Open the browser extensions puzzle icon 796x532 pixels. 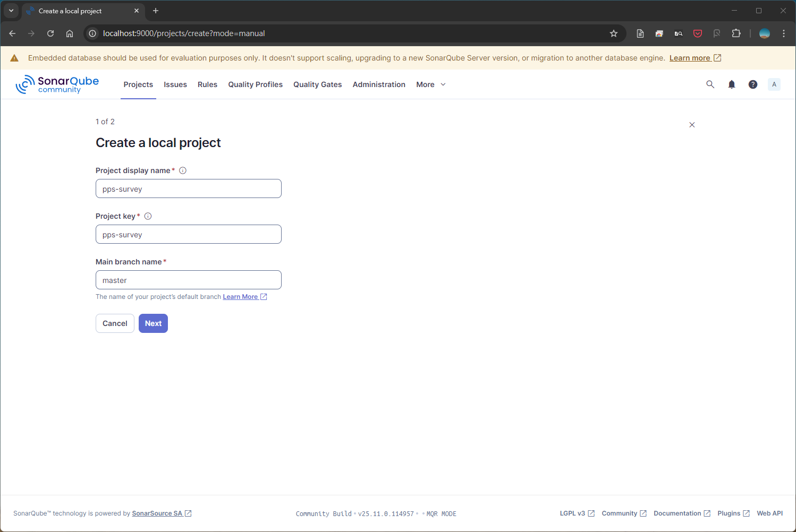pos(736,33)
